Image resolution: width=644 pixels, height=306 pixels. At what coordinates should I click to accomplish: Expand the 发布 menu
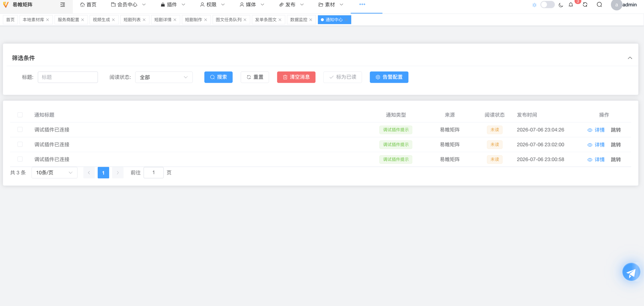291,5
